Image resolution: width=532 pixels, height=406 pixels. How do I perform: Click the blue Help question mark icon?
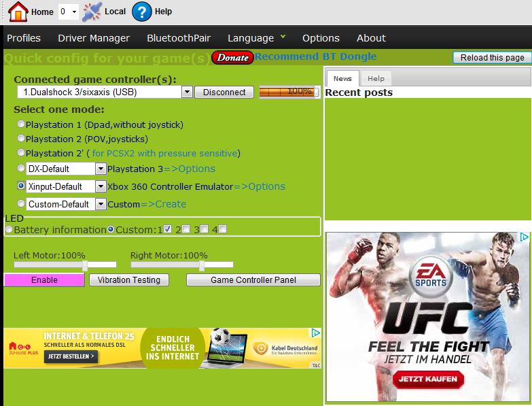pos(141,12)
